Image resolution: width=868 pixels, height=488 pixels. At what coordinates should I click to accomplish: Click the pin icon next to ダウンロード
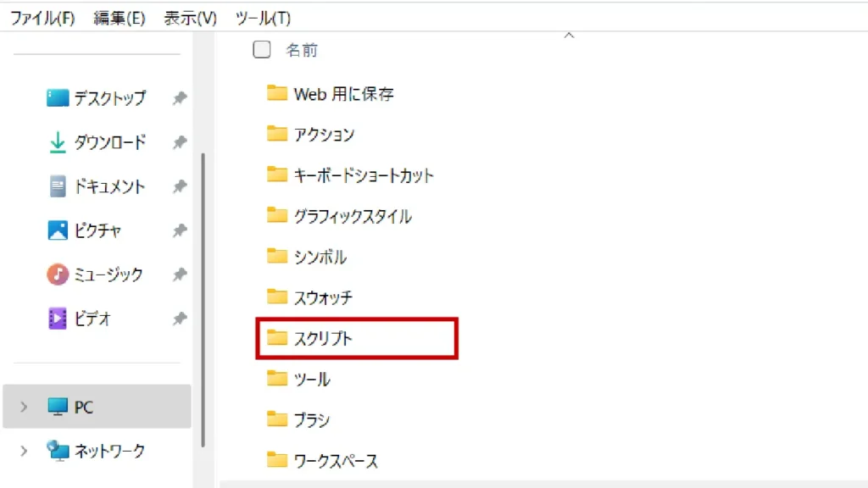point(179,142)
